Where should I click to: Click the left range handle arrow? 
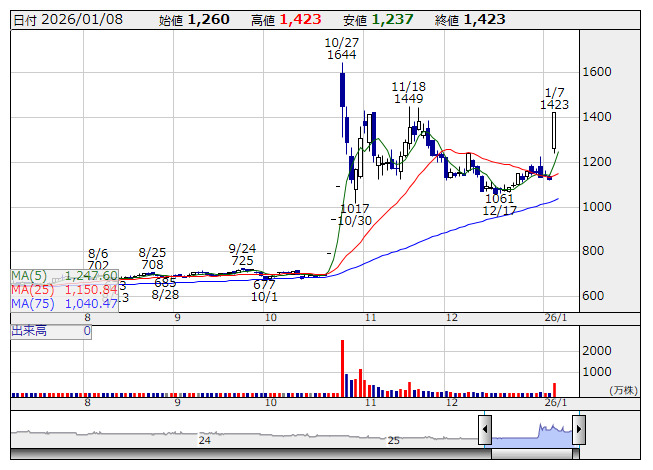[485, 432]
